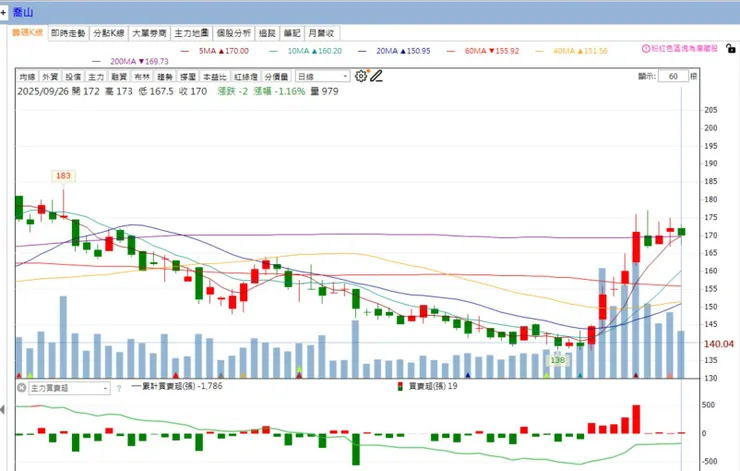Select the pencil drawing tool icon
Viewport: 740px width, 471px height.
376,76
